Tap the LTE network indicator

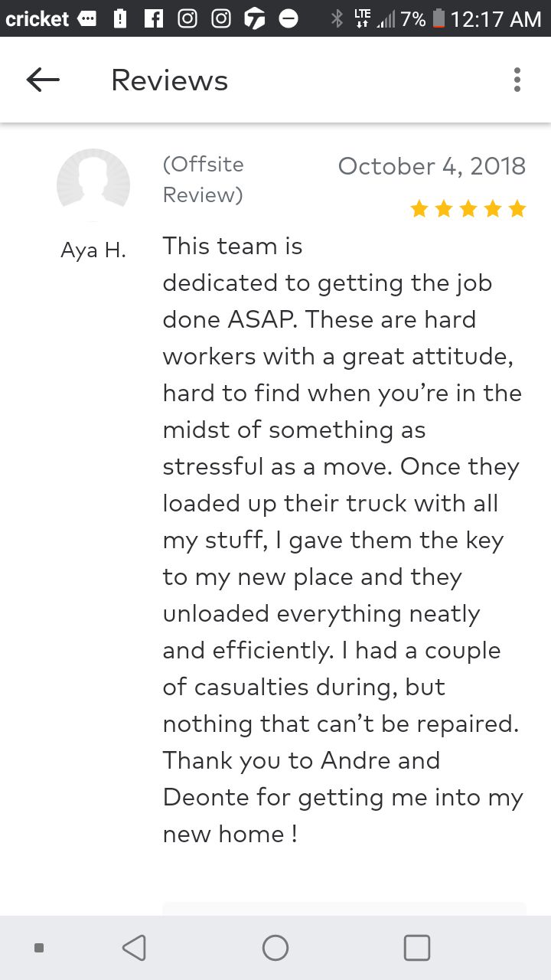pos(364,18)
